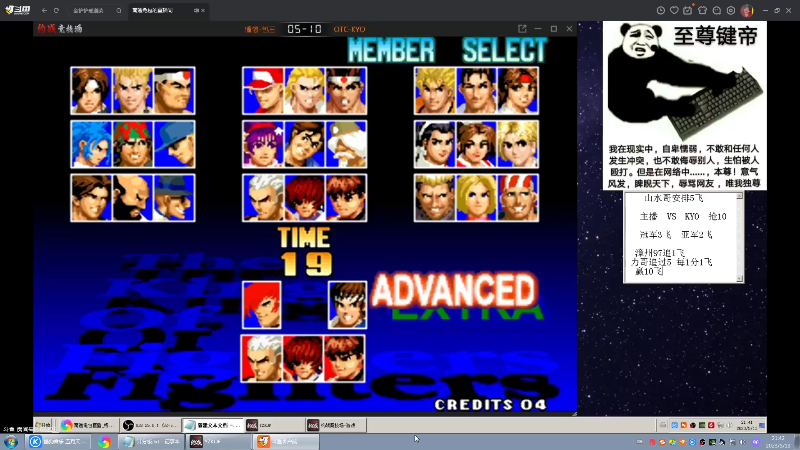Open the Windows Start orb

tap(11, 442)
